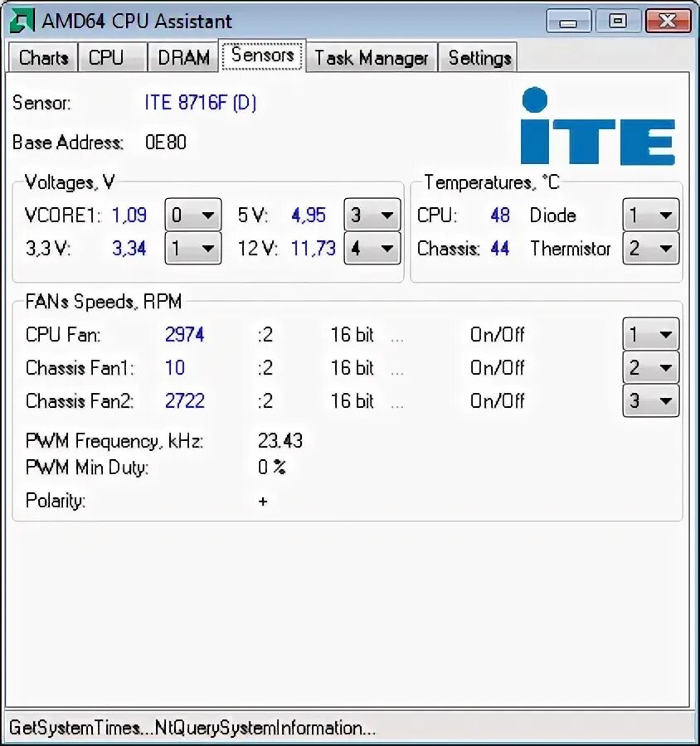The width and height of the screenshot is (700, 746).
Task: Click the Chassis temperature value 44
Action: click(500, 249)
